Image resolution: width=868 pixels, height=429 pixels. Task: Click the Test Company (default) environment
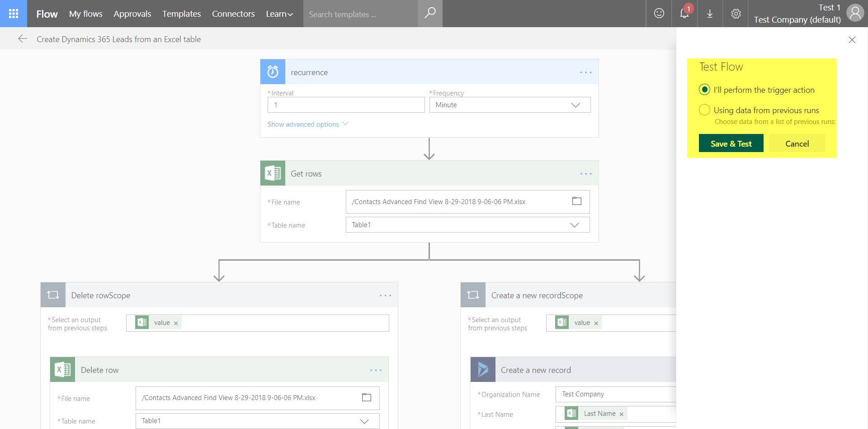coord(797,19)
